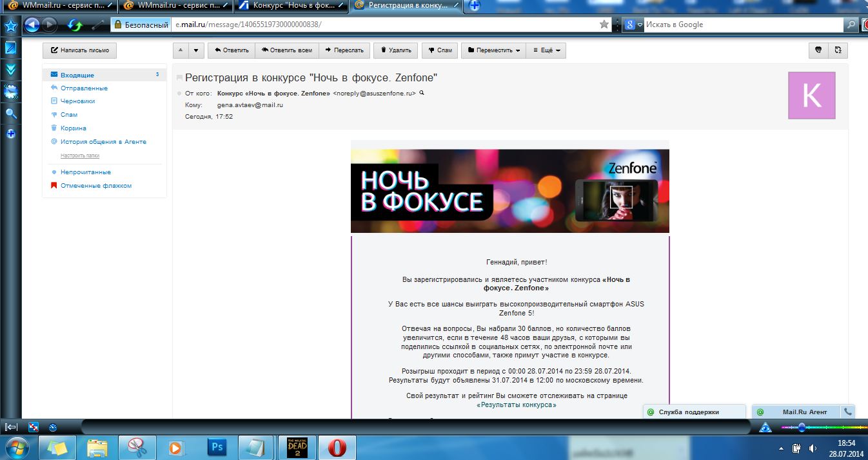
Task: Toggle the panel hide button in the status bar
Action: tap(11, 427)
